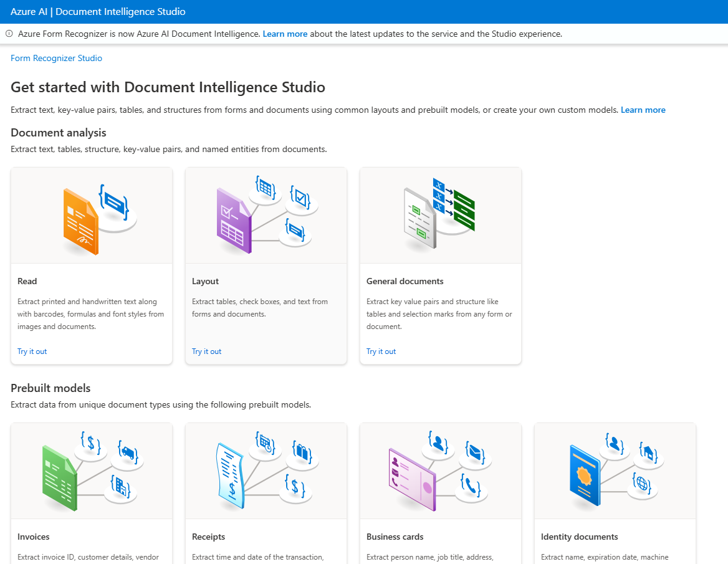
Task: Open Try it out under General documents
Action: [381, 351]
